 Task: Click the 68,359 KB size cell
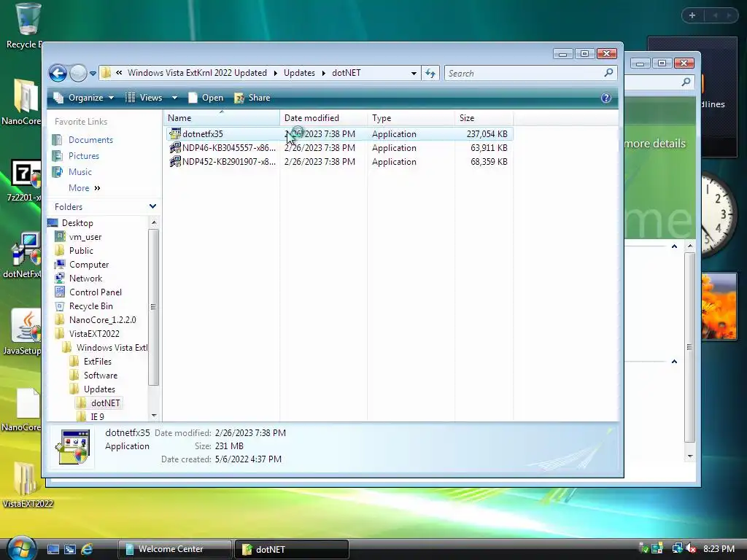pos(489,162)
